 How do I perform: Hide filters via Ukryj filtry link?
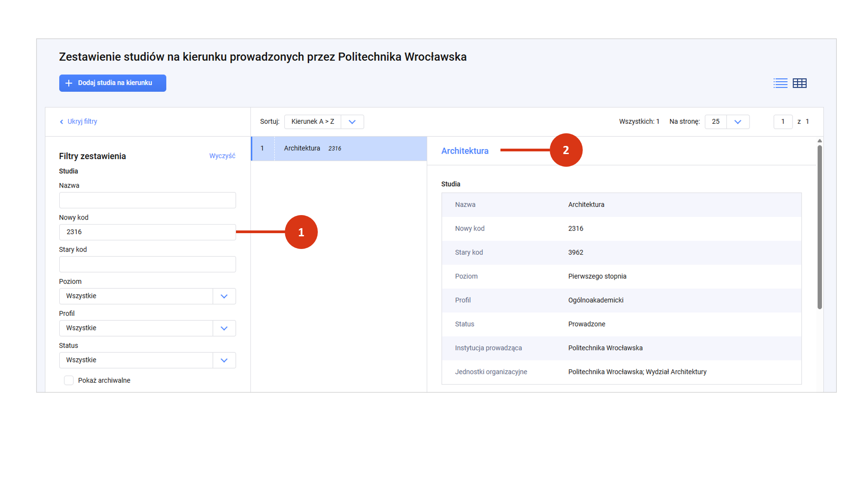(82, 122)
